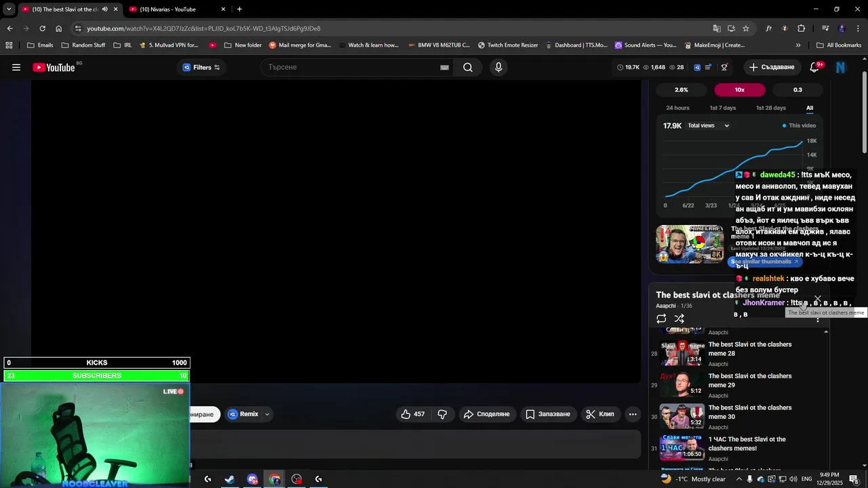The image size is (868, 488).
Task: Open the N channel avatar menu
Action: click(841, 67)
